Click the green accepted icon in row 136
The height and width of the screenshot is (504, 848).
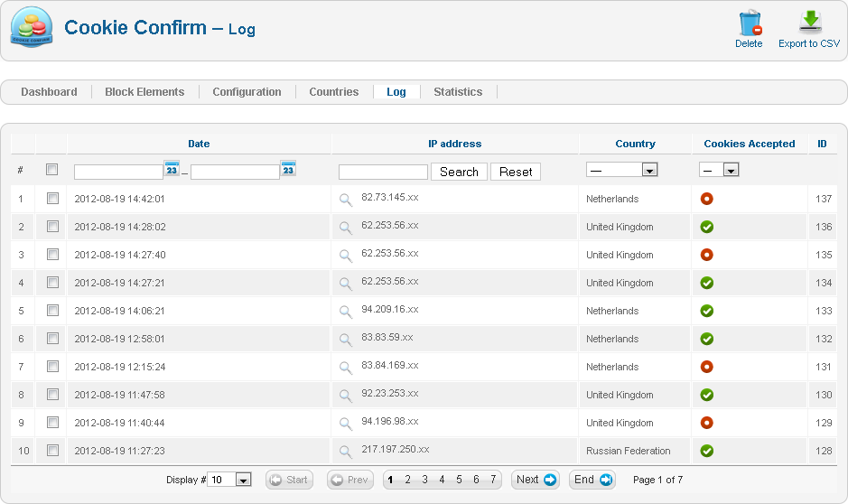coord(706,227)
